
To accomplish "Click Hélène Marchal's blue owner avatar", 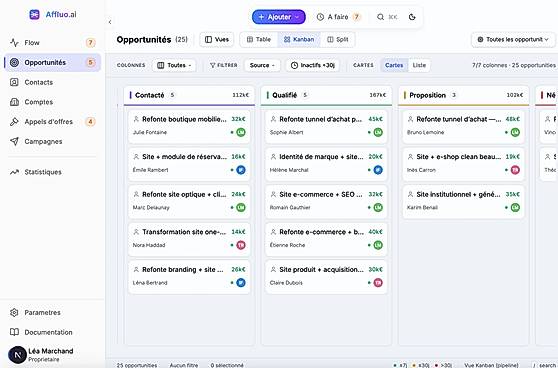I will pos(378,170).
